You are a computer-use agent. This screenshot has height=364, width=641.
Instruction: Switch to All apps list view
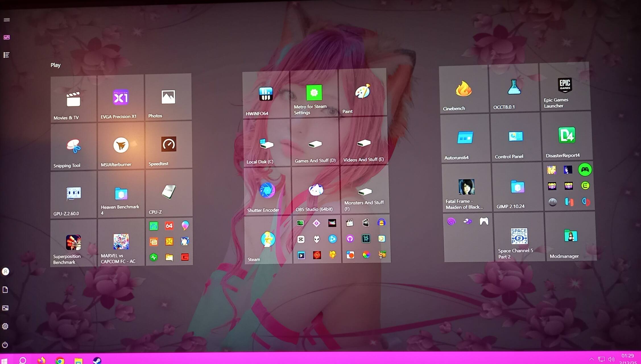pos(7,55)
